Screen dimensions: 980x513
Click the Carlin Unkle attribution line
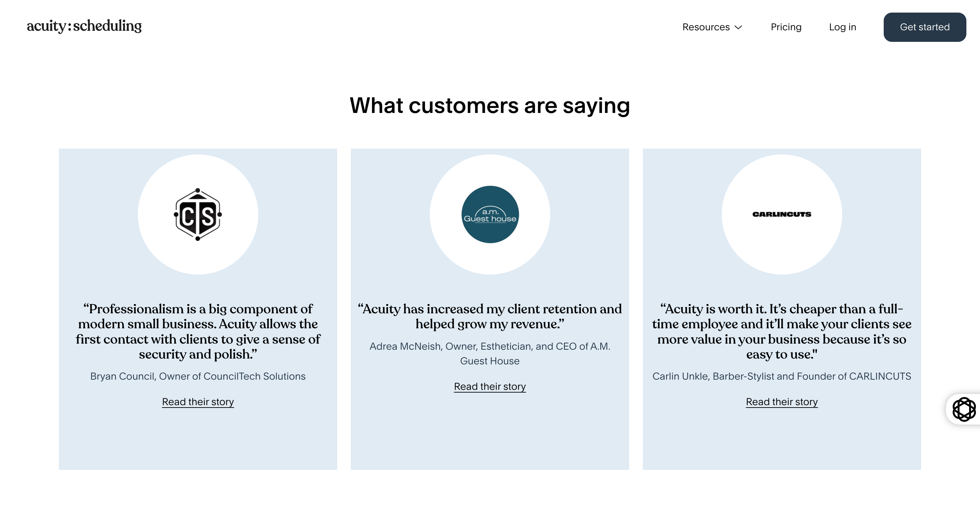(782, 376)
